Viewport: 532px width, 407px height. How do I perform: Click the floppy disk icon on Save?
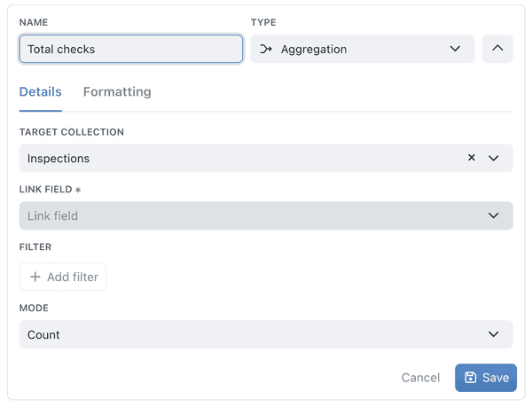point(470,377)
